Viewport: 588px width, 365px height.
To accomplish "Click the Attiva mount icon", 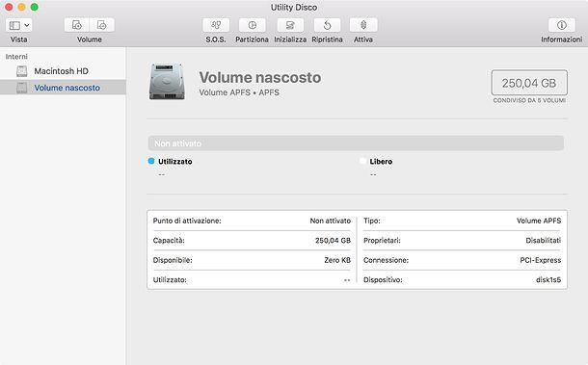I will [x=363, y=25].
